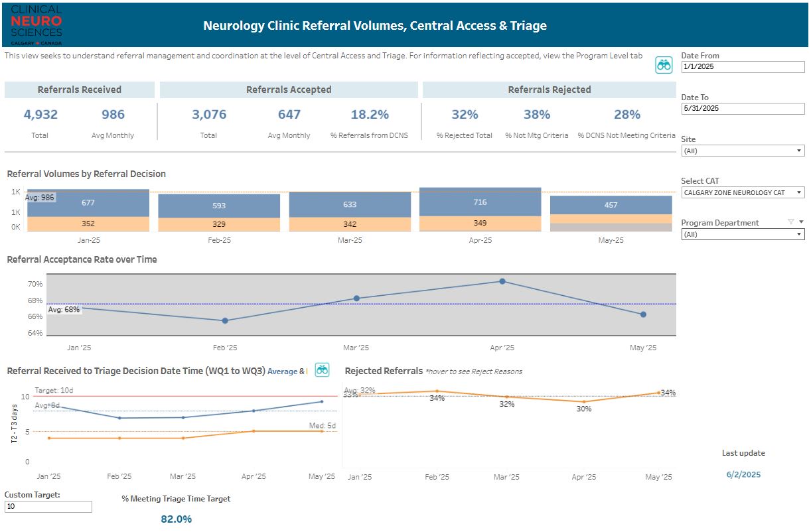The image size is (809, 532).
Task: Focus the Custom Target input box
Action: 48,507
